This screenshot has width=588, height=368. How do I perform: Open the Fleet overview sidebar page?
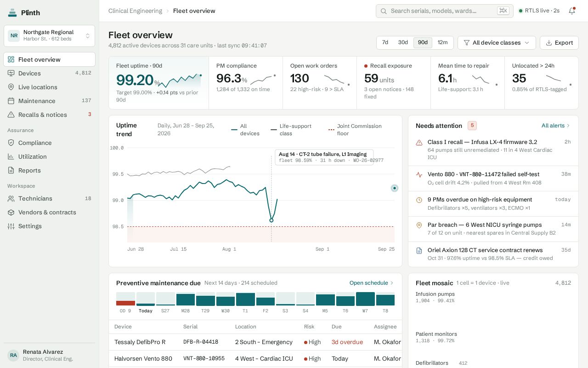point(50,59)
